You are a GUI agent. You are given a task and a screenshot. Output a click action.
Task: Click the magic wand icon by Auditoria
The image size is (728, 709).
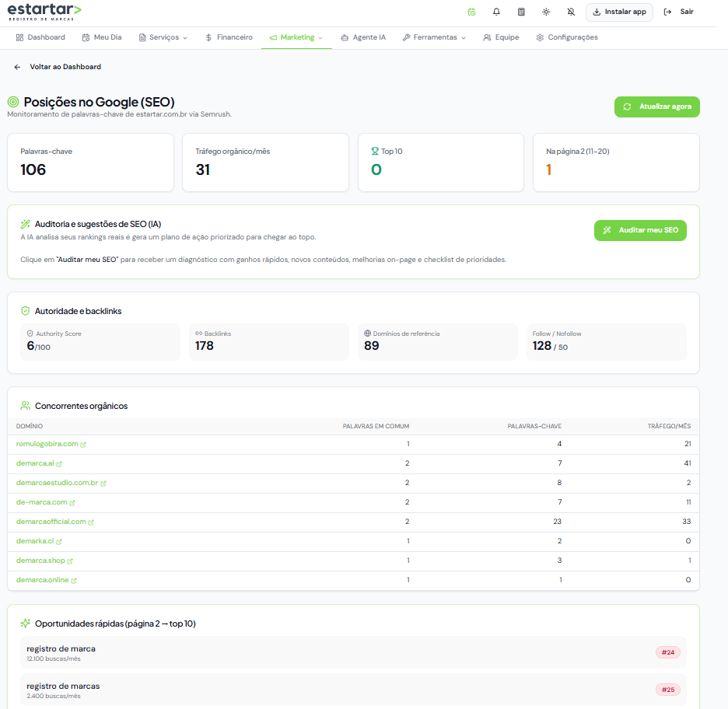[26, 225]
